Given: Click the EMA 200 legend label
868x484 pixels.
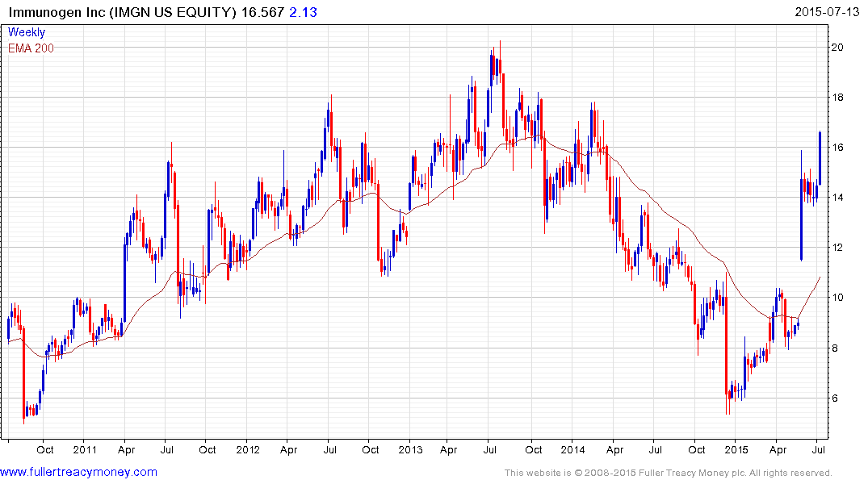Looking at the screenshot, I should click(31, 48).
